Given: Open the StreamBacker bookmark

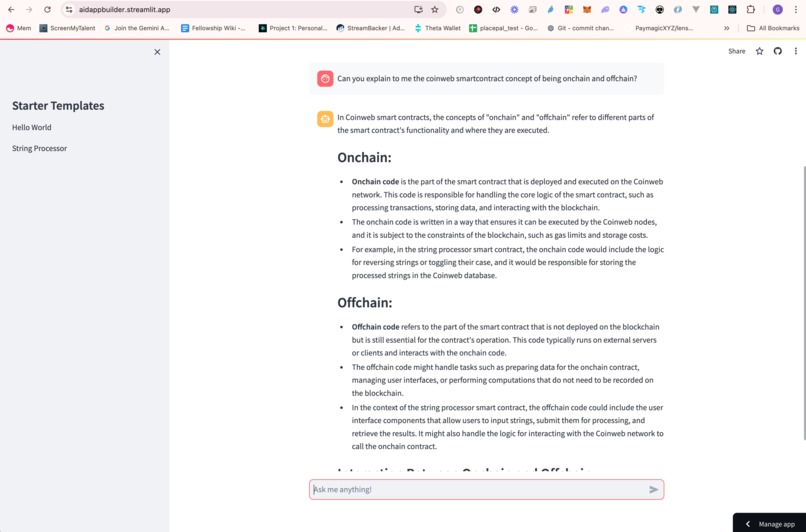Looking at the screenshot, I should point(371,28).
